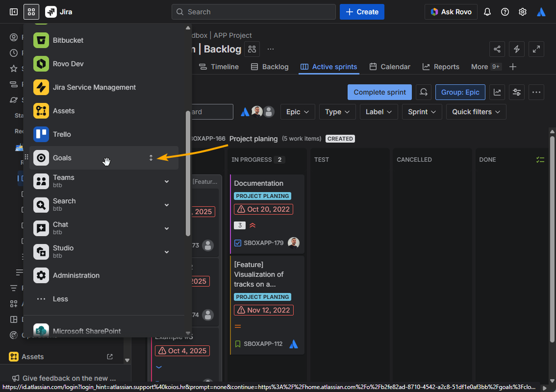Image resolution: width=556 pixels, height=392 pixels.
Task: Launch Rovo Dev app
Action: [x=104, y=64]
